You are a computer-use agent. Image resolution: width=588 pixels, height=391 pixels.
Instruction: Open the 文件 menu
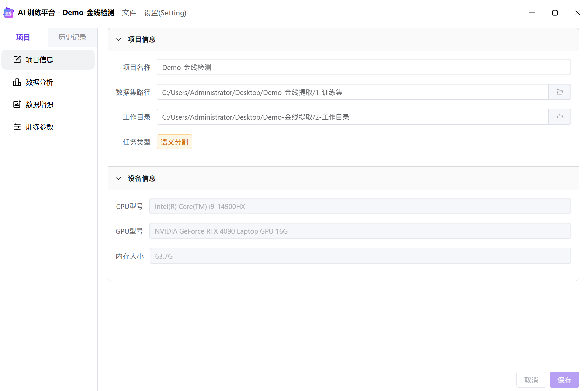(129, 13)
